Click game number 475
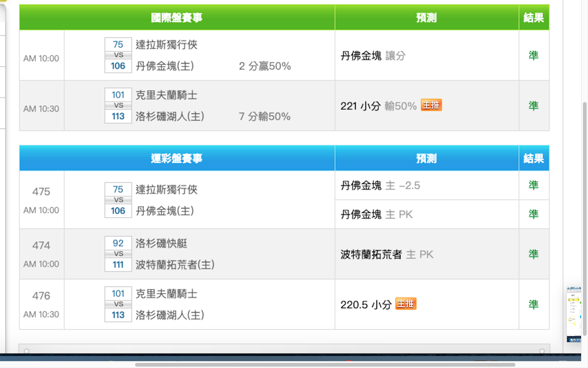Viewport: 588px width, 368px height. coord(41,192)
